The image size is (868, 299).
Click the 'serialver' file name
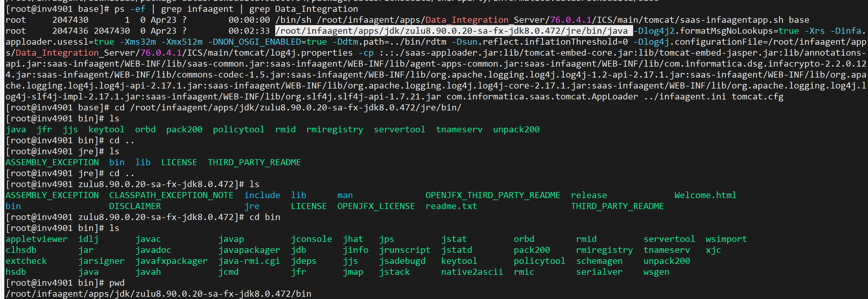(599, 272)
